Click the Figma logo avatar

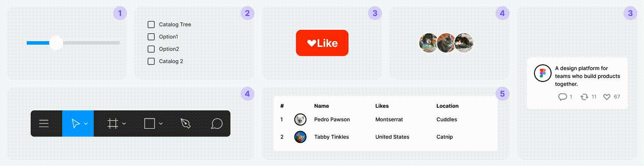tap(542, 73)
